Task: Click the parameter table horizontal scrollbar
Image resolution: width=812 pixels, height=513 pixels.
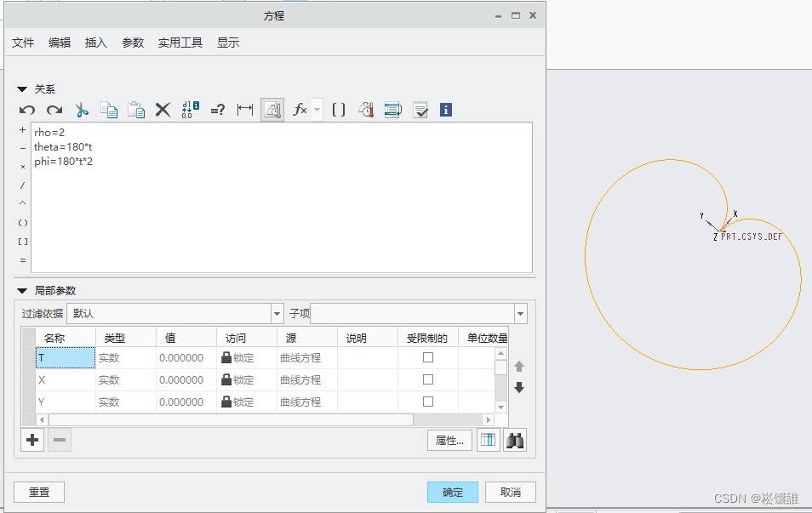Action: pos(230,419)
